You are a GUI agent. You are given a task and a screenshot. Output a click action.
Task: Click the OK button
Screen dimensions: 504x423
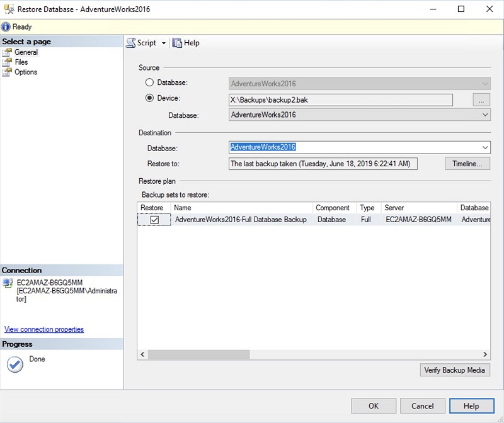[374, 406]
